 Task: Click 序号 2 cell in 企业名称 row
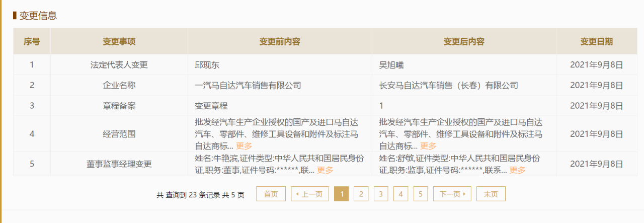pyautogui.click(x=32, y=86)
